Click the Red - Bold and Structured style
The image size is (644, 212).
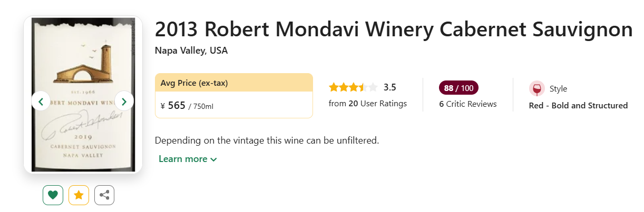578,105
